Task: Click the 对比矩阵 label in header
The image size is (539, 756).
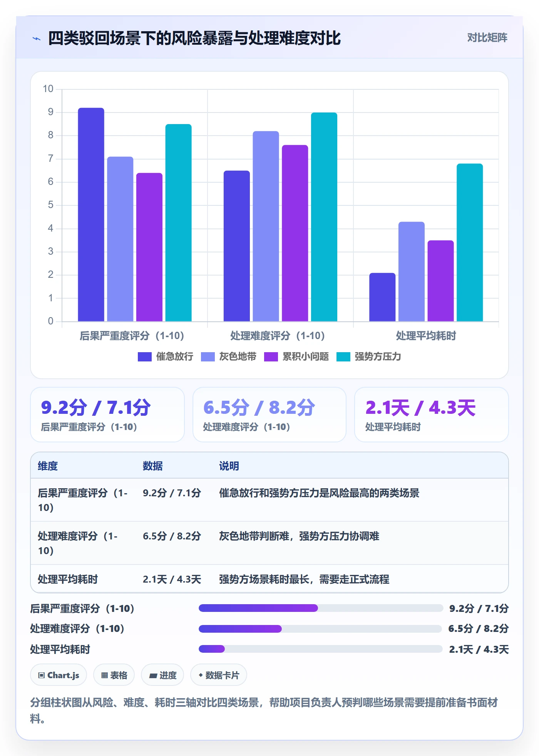Action: [x=487, y=38]
